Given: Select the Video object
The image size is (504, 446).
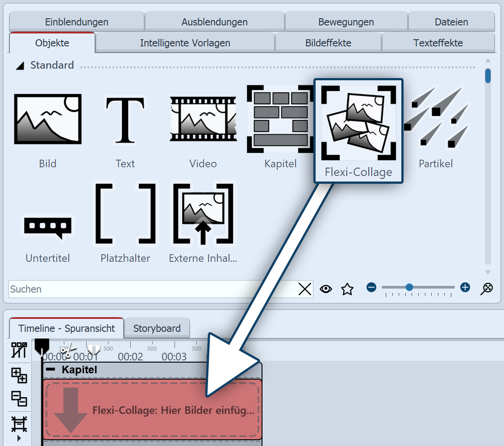Looking at the screenshot, I should click(x=203, y=119).
